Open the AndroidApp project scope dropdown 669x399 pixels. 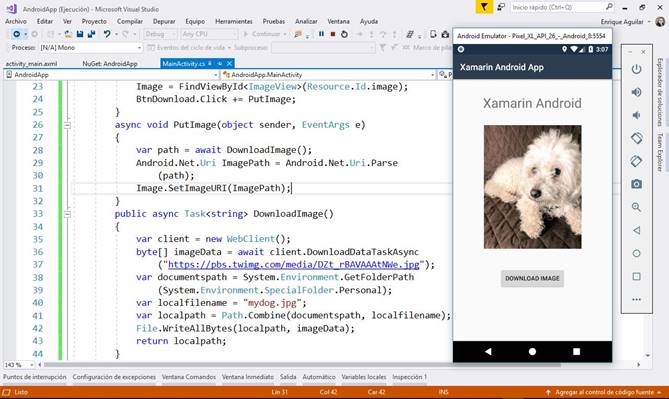pos(112,75)
